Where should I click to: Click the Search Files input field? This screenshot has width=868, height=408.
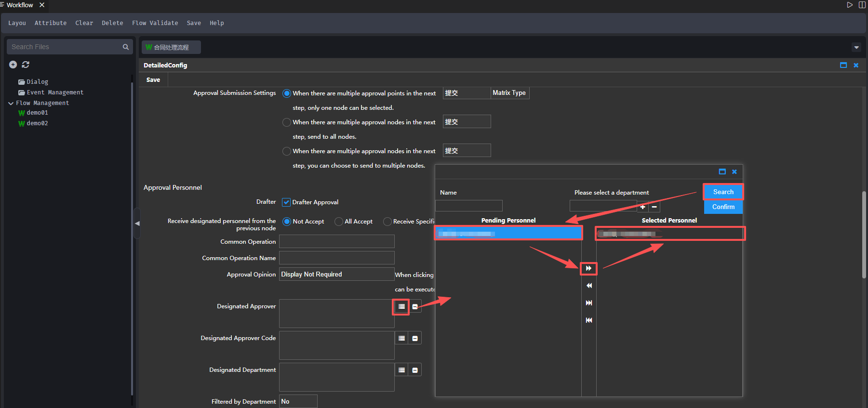coord(65,47)
